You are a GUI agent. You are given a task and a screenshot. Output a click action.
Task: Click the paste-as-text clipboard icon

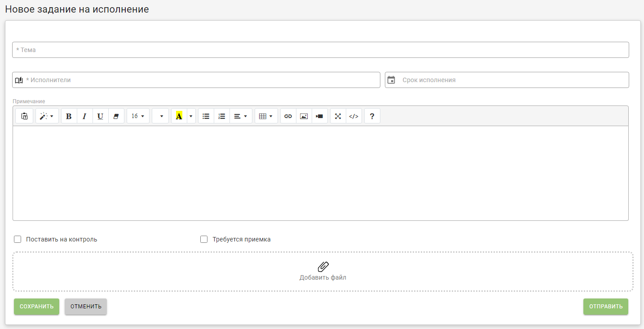tap(24, 116)
